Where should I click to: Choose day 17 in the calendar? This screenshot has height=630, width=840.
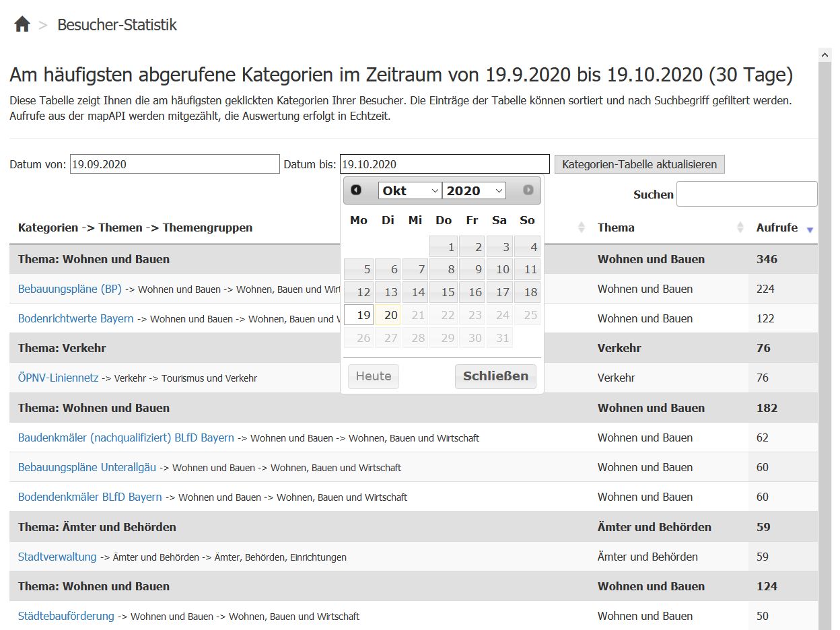(499, 293)
